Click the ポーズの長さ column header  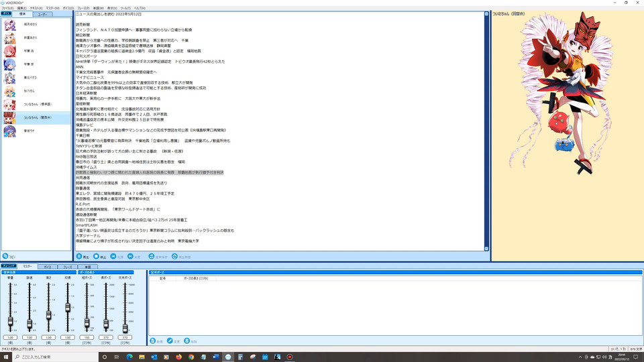click(196, 278)
